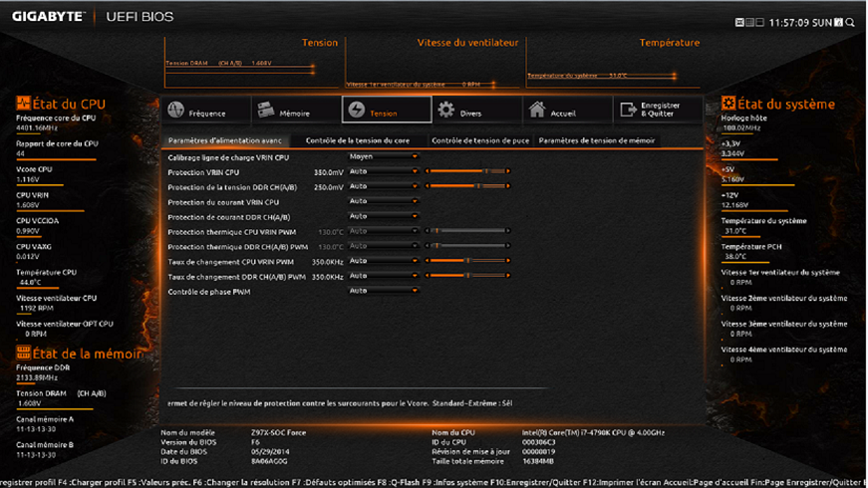
Task: Click the 2133.89MHz DDR frequency value
Action: click(x=37, y=377)
